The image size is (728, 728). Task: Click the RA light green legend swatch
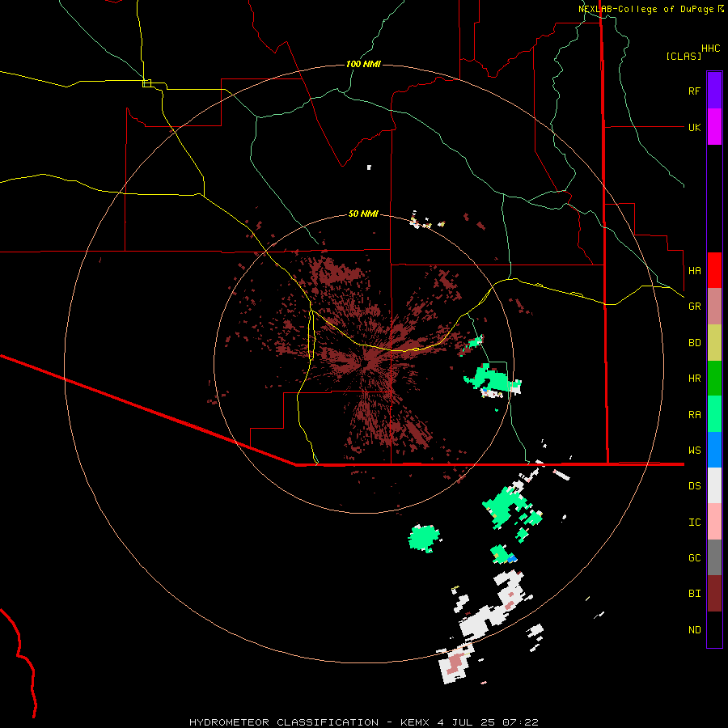click(714, 414)
